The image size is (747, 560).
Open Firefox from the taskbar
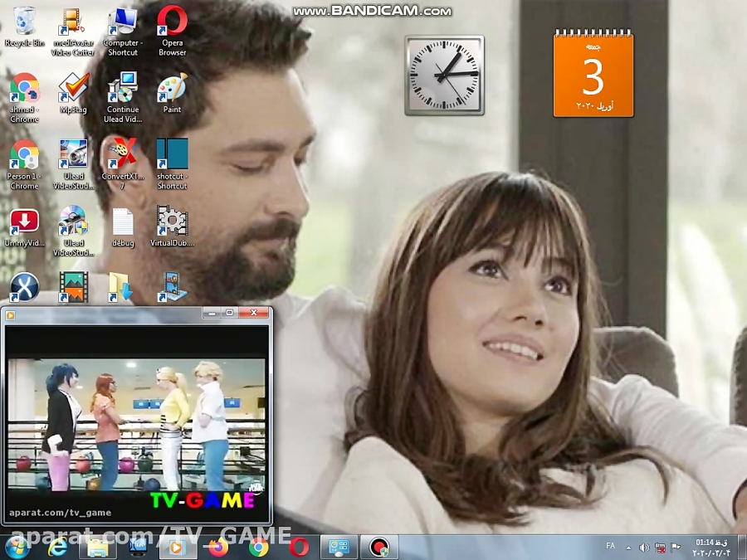[x=218, y=547]
